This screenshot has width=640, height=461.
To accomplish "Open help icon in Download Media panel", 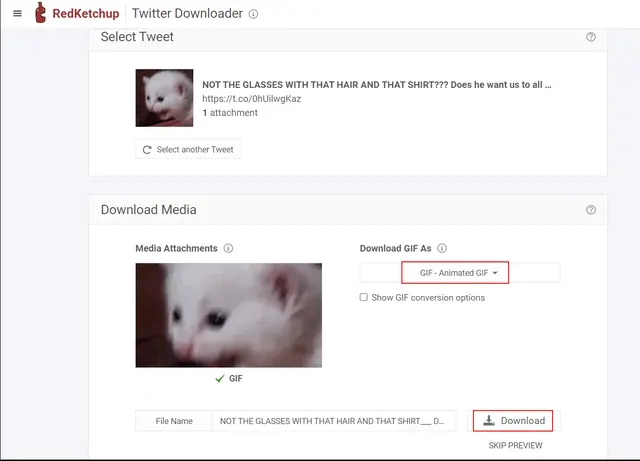I will [591, 210].
